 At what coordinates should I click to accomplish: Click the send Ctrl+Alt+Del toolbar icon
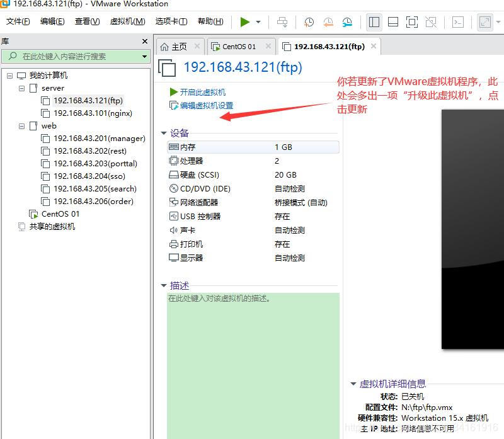tap(282, 22)
